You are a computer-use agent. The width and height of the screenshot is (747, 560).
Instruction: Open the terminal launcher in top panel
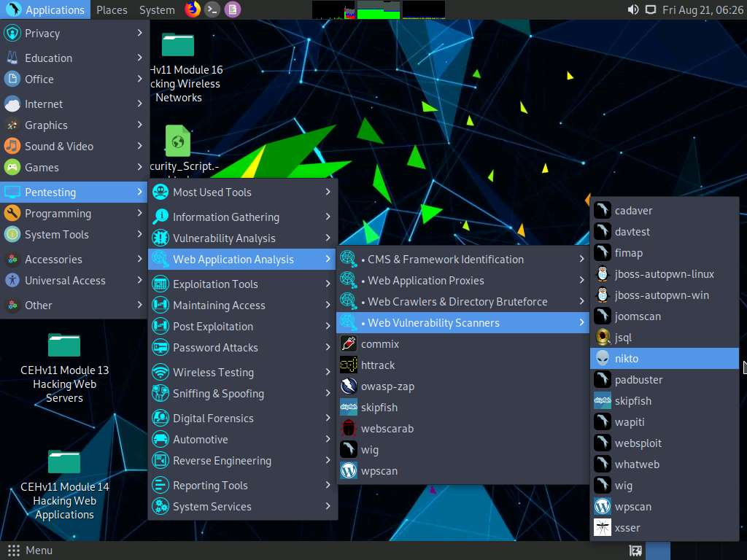coord(212,9)
